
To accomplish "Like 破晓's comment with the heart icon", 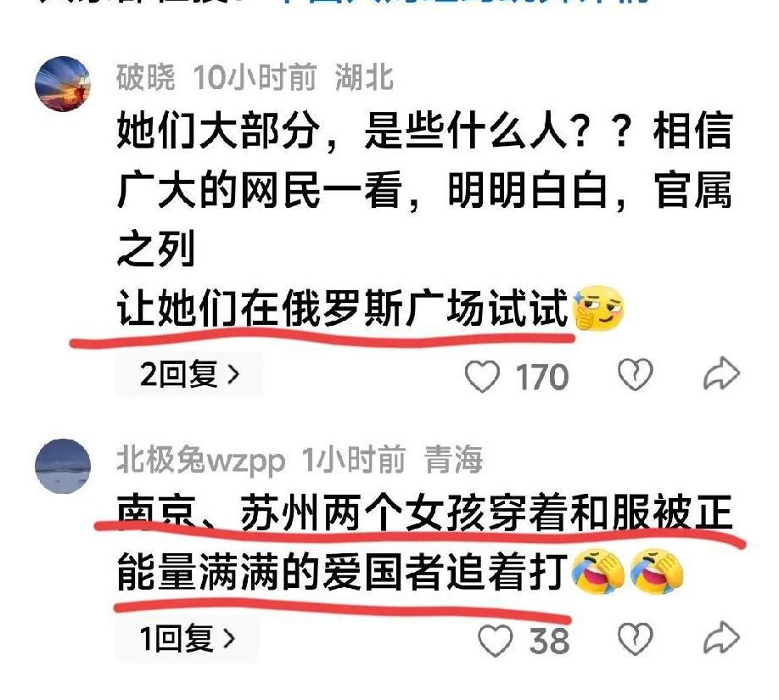I will coord(482,376).
